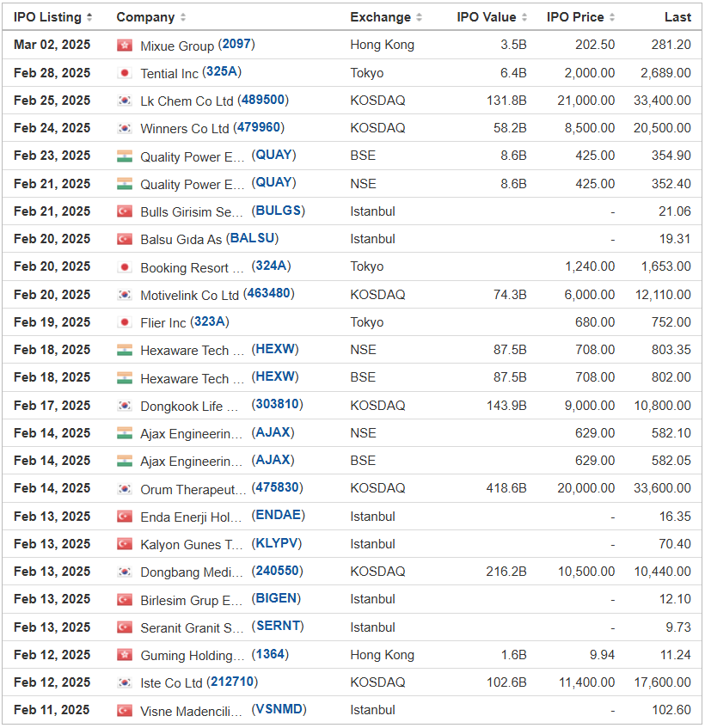Click the Last column header

click(677, 17)
